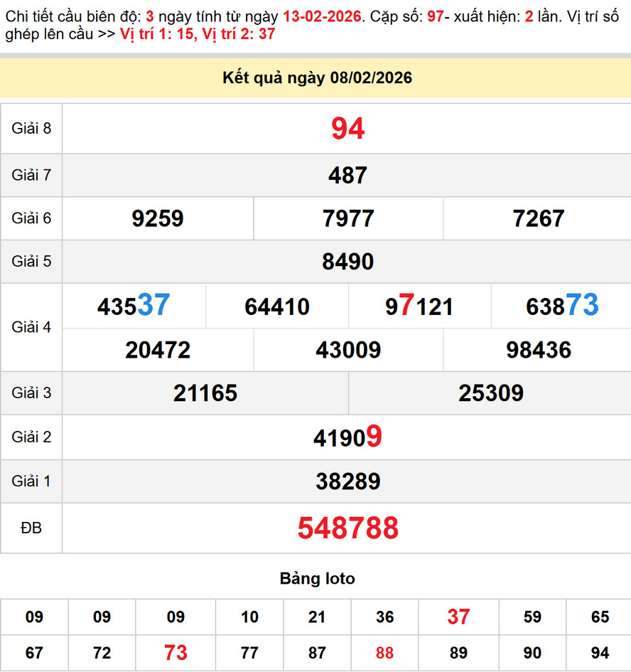Click the Giải 5 result 8490
631x672 pixels.
click(x=347, y=262)
